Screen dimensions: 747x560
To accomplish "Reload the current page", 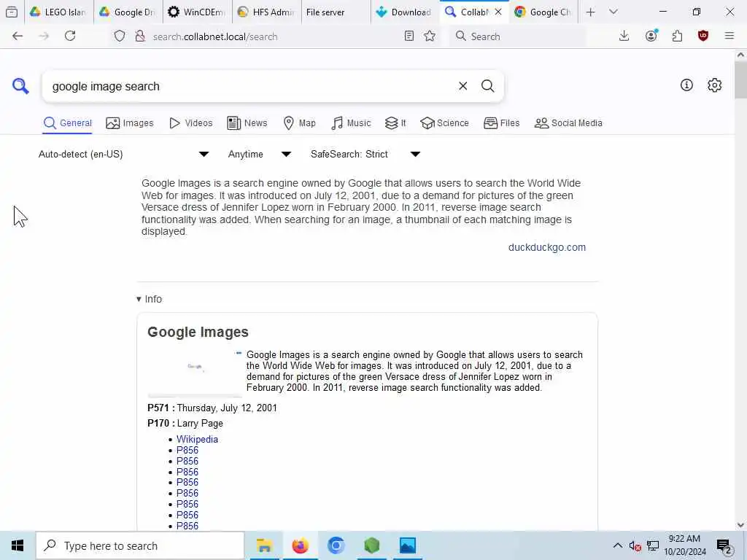I will tap(70, 36).
